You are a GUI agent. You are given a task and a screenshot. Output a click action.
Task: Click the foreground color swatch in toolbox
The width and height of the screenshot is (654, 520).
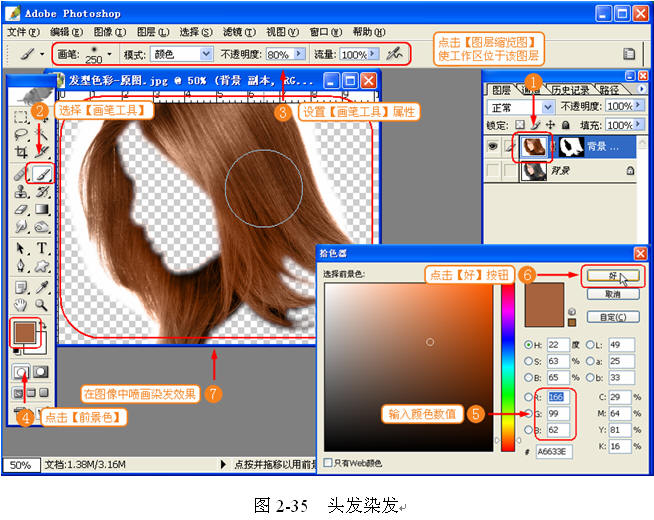coord(24,333)
